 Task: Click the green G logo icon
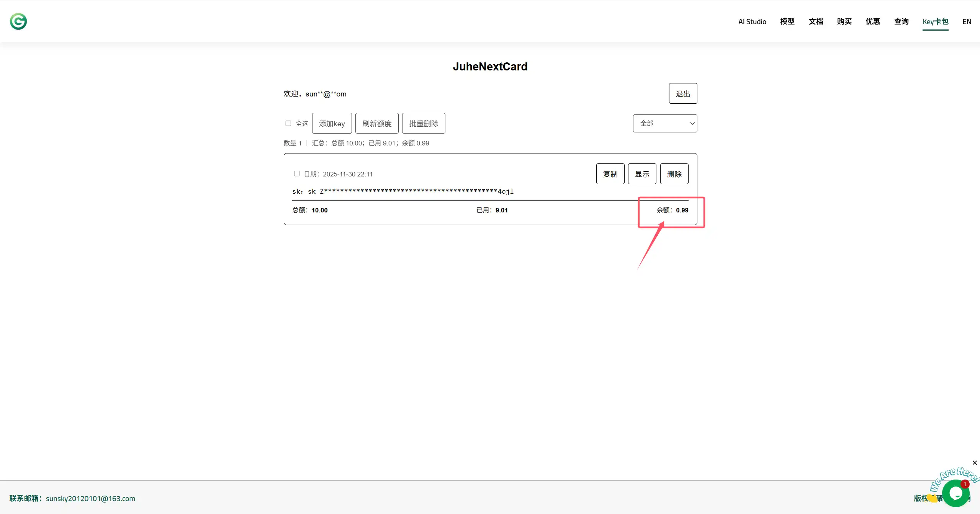(x=18, y=21)
